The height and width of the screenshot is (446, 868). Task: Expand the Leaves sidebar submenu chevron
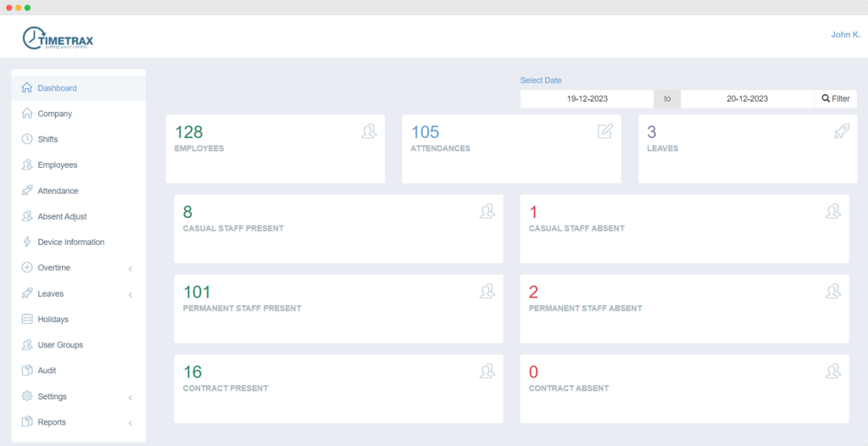[131, 295]
